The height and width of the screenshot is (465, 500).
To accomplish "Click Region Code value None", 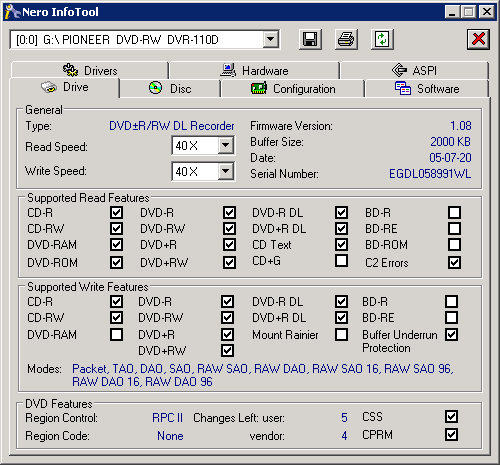I will (x=170, y=436).
